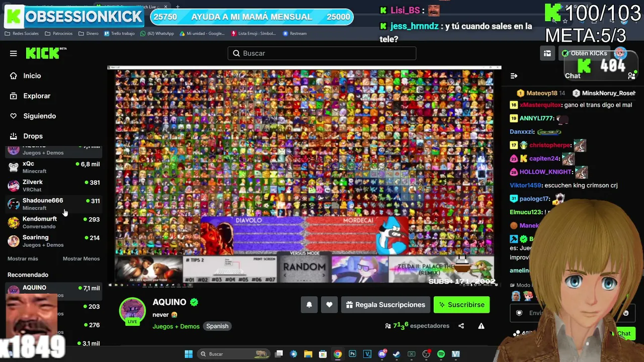Viewport: 644px width, 362px height.
Task: Open the Zilverk VRChat channel
Action: (54, 186)
